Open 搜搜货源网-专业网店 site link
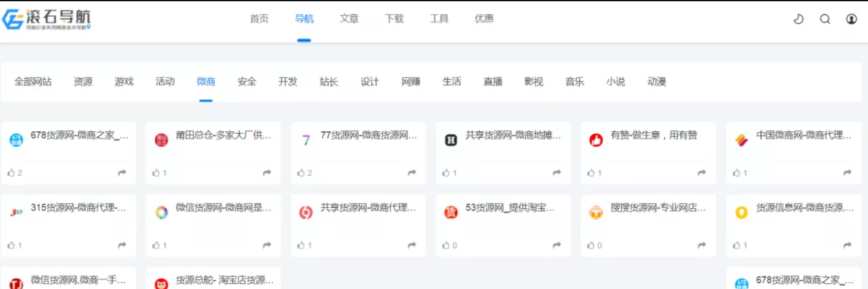 658,208
